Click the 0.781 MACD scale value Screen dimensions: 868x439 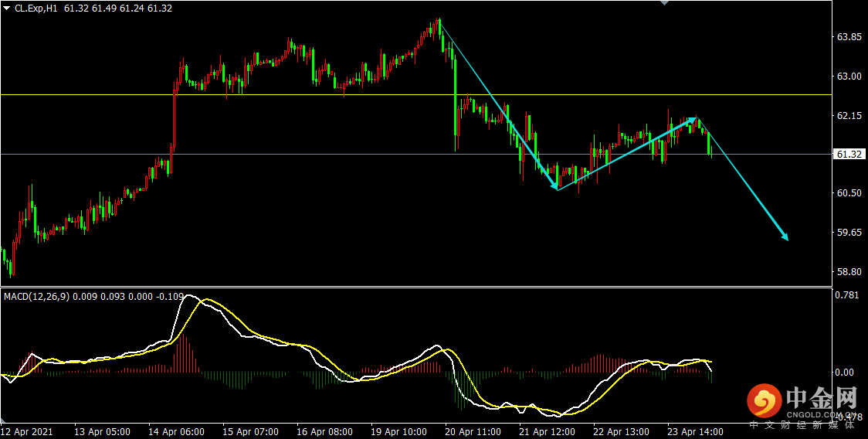point(847,295)
